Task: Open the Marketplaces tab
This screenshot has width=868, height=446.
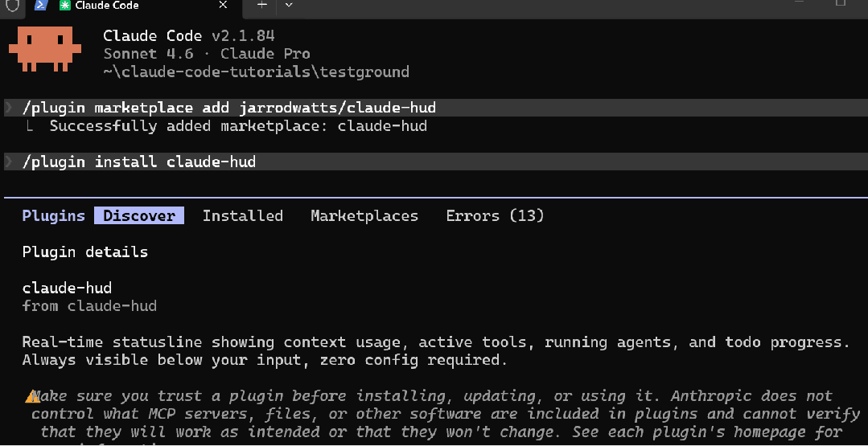Action: click(x=364, y=215)
